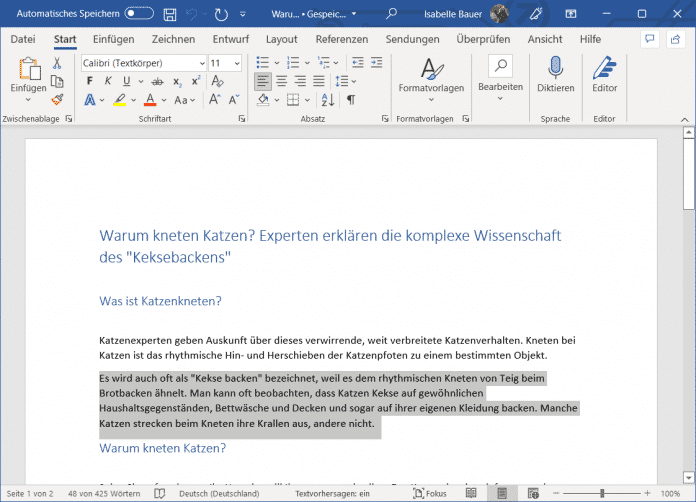Center align the text
Viewport: 696px width, 502px height.
[x=281, y=81]
